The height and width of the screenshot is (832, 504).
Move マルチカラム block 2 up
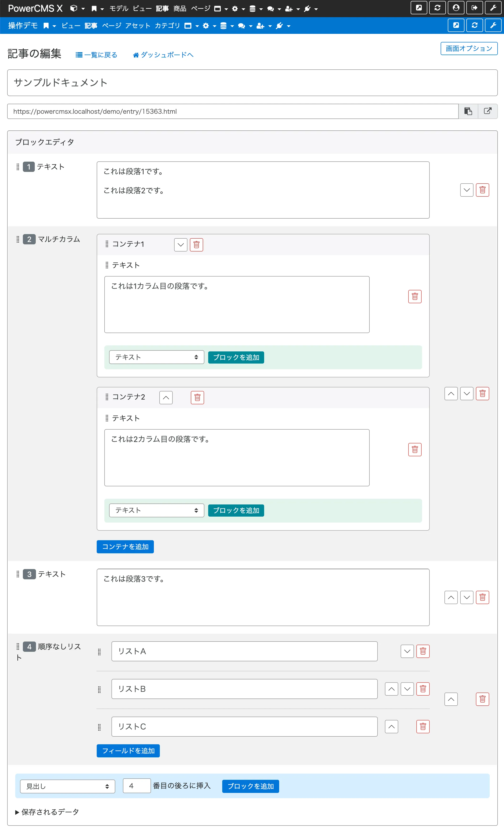pos(451,393)
